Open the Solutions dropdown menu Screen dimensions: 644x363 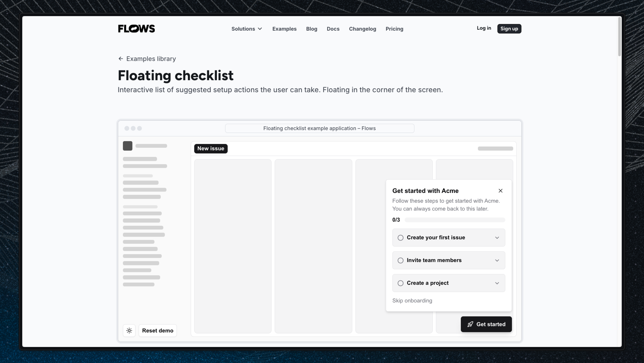coord(247,29)
